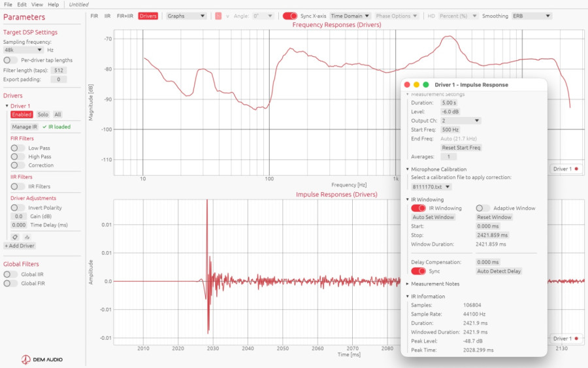The height and width of the screenshot is (368, 588).
Task: Open the Sampling frequency 48k dropdown
Action: 24,50
